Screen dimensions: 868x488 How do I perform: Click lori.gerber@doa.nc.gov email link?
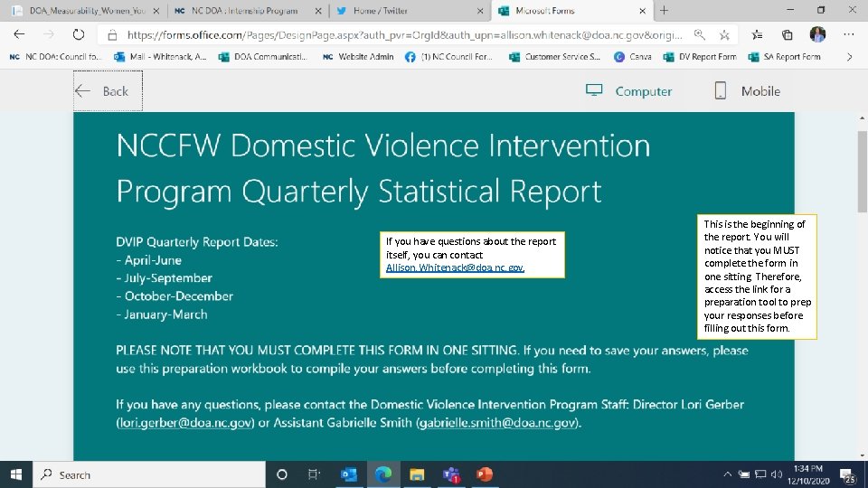[185, 423]
